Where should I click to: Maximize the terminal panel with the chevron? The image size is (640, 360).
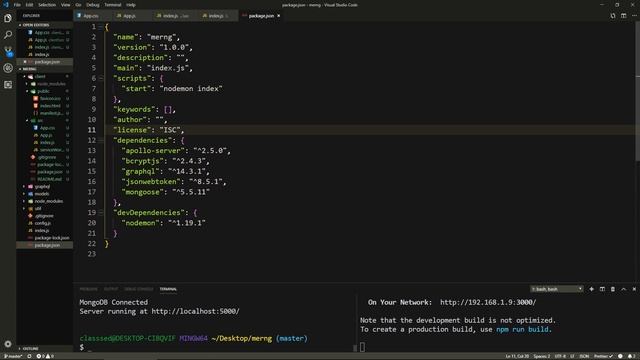click(623, 289)
